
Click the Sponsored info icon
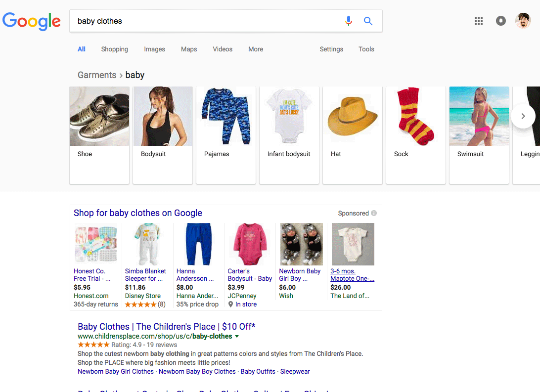pyautogui.click(x=374, y=213)
